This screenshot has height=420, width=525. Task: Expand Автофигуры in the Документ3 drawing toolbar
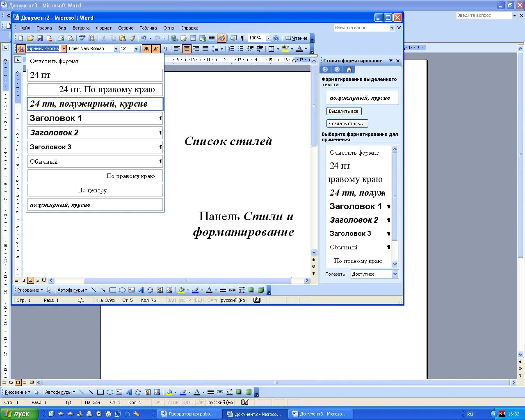click(60, 392)
